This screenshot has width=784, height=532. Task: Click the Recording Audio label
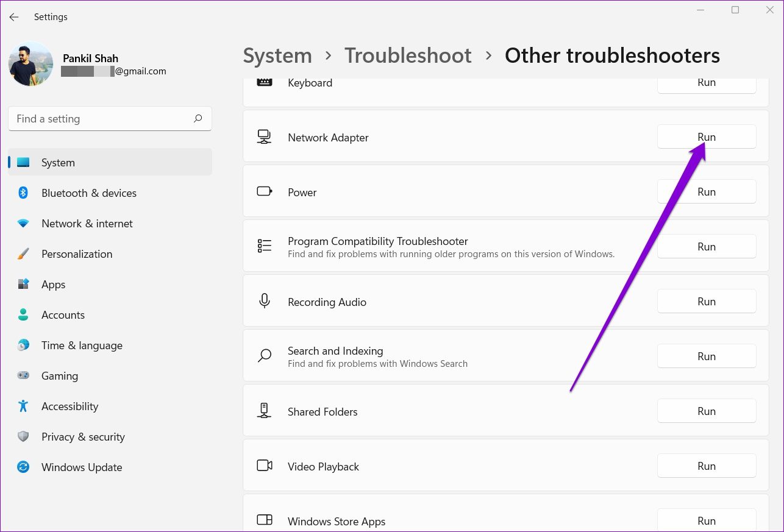coord(327,302)
